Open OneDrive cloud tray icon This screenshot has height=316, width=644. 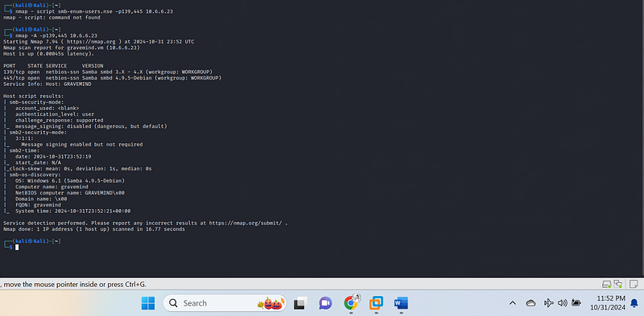click(530, 303)
